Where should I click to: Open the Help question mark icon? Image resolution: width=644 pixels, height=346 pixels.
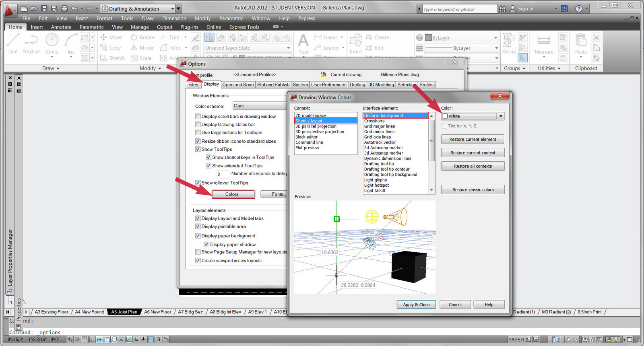579,8
